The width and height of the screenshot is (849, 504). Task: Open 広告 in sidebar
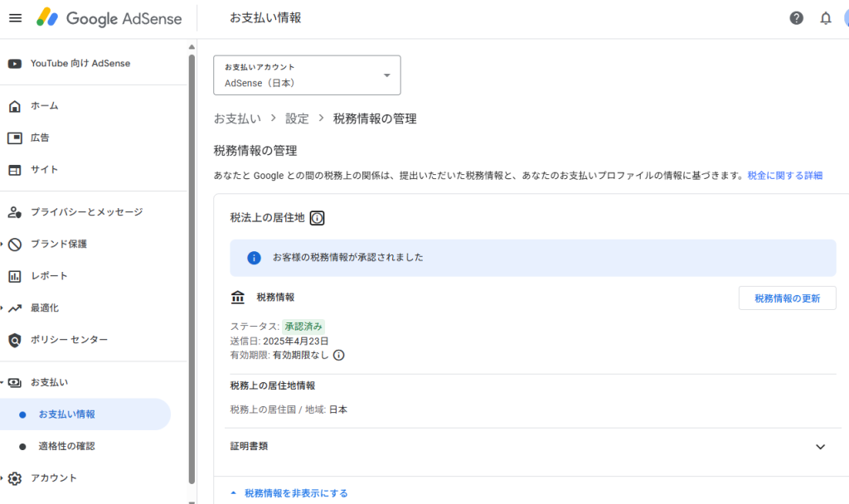(x=40, y=138)
